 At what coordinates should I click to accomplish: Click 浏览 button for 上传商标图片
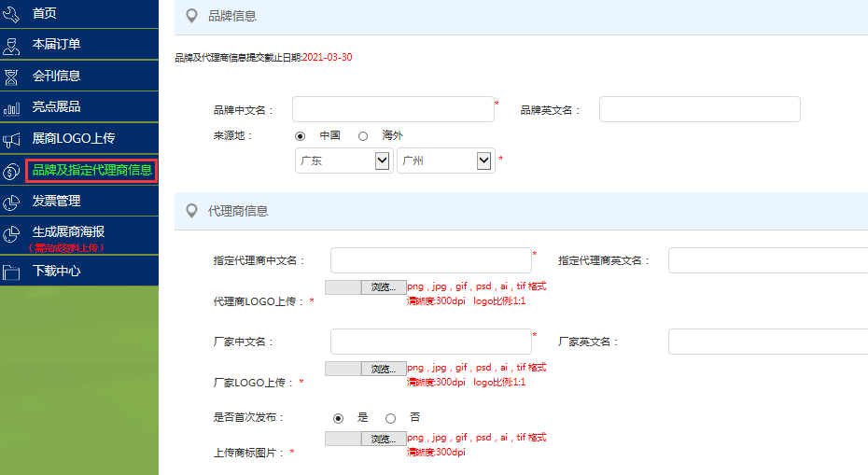pos(384,439)
